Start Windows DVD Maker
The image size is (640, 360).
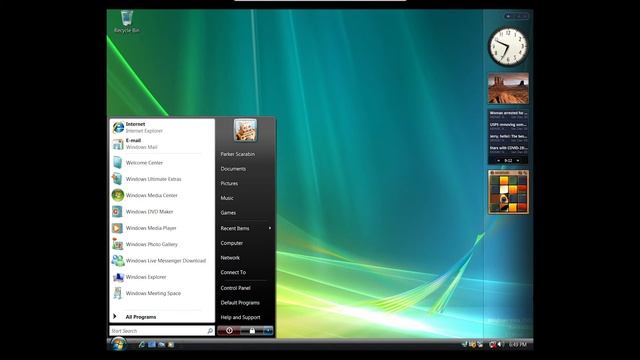pyautogui.click(x=162, y=211)
